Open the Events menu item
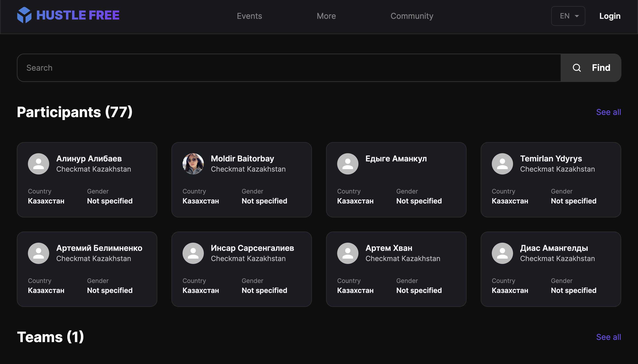The image size is (638, 364). click(x=249, y=16)
